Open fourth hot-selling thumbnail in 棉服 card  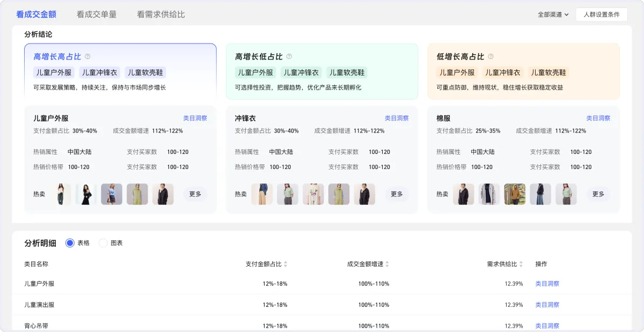540,194
